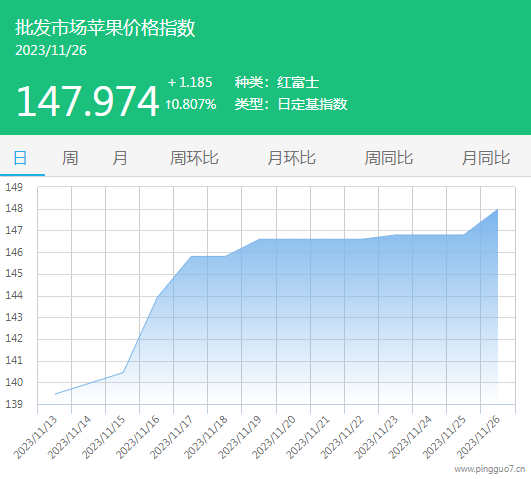Click the 2023/11/19 x-axis date label
Screen dimensions: 531x479
[240, 437]
